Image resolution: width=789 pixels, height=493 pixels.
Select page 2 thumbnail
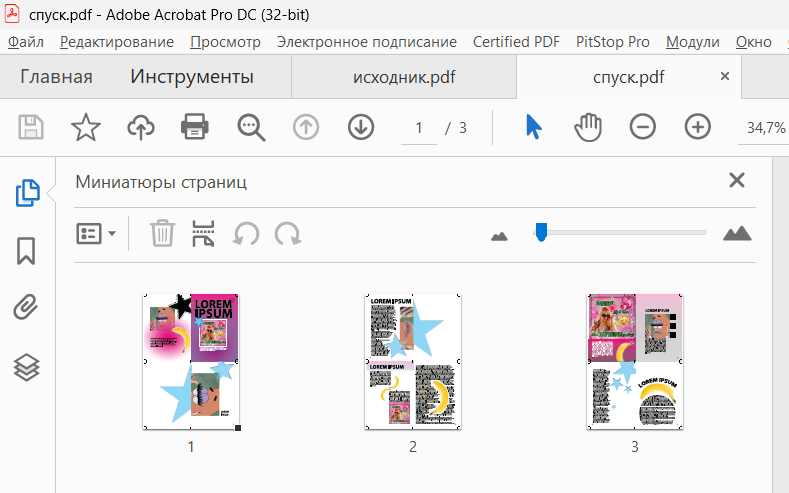(413, 362)
